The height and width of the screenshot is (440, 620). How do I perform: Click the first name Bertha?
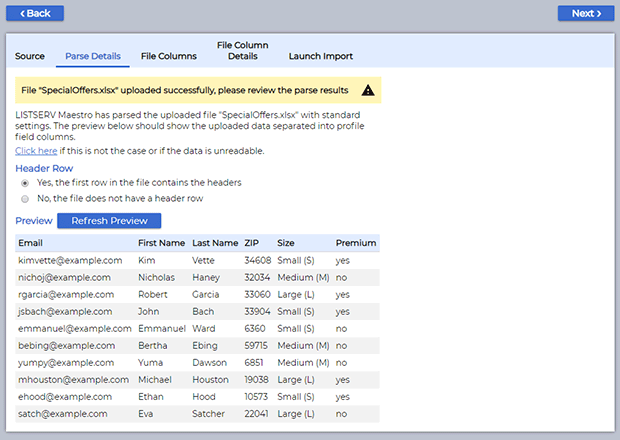click(x=153, y=346)
